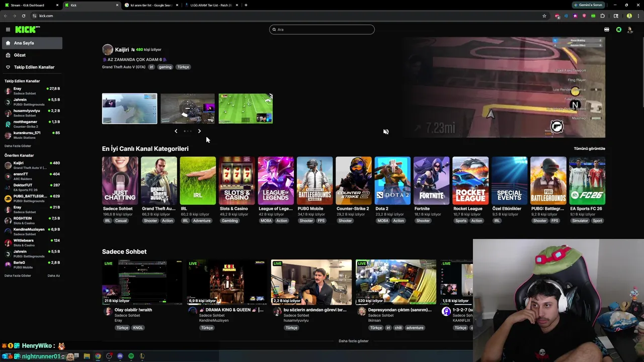644x362 pixels.
Task: Open the Chrome profile avatar
Action: [x=629, y=16]
